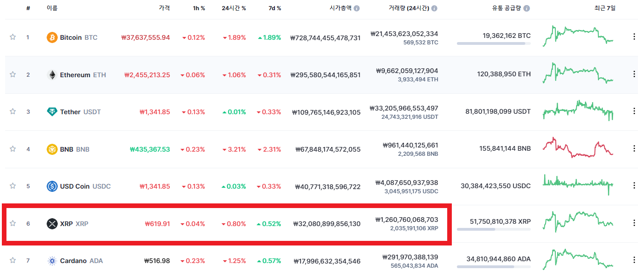Open BNB's red 7 days sparkline chart
The image size is (644, 276).
(578, 147)
